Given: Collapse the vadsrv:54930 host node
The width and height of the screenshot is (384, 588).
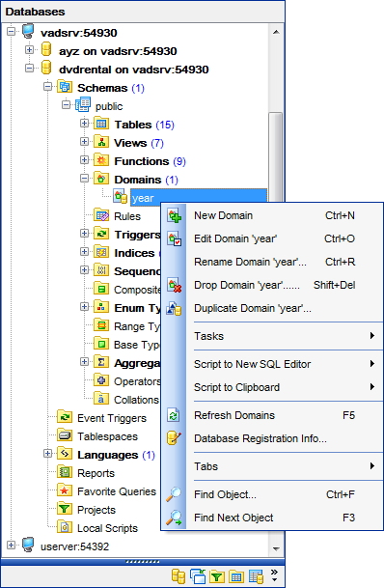Looking at the screenshot, I should point(11,31).
